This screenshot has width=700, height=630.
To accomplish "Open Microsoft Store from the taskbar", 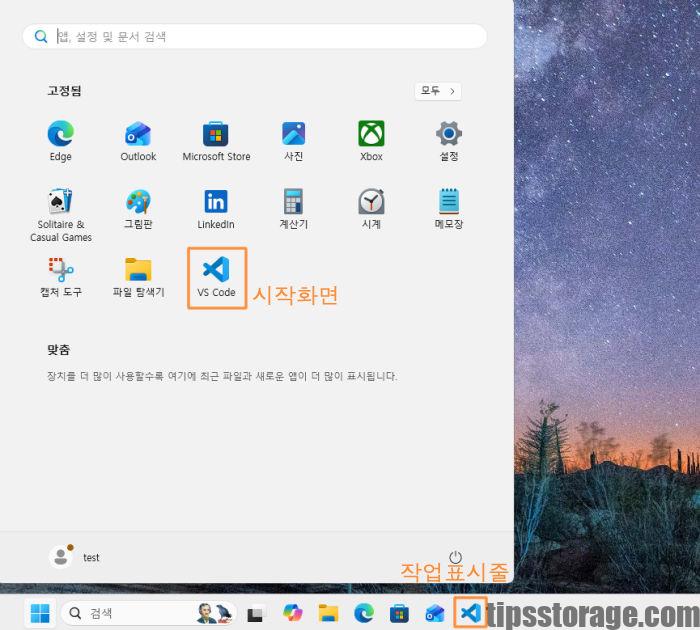I will click(x=399, y=613).
